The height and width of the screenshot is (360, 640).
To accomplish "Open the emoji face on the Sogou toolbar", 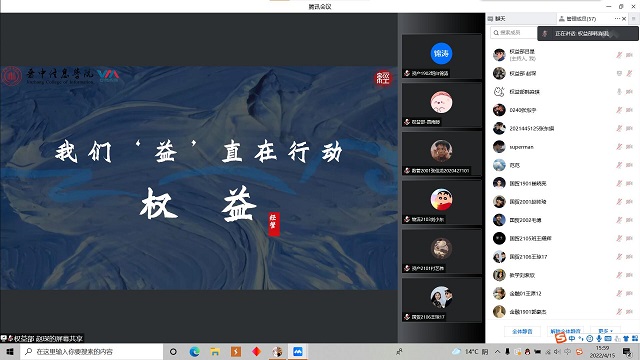I will [589, 338].
